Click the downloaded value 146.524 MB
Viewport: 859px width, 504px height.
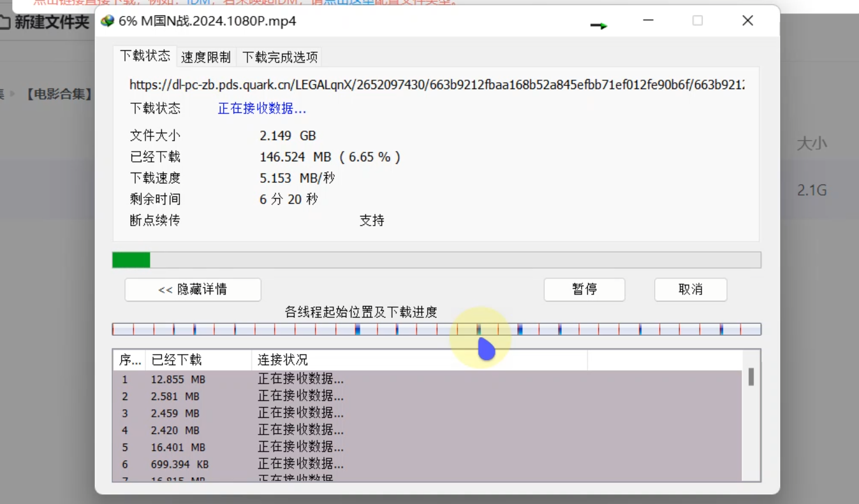pos(330,157)
